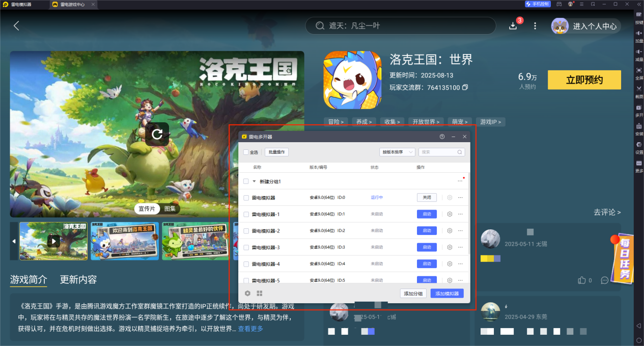Expand 查看更多 in game description

[250, 329]
